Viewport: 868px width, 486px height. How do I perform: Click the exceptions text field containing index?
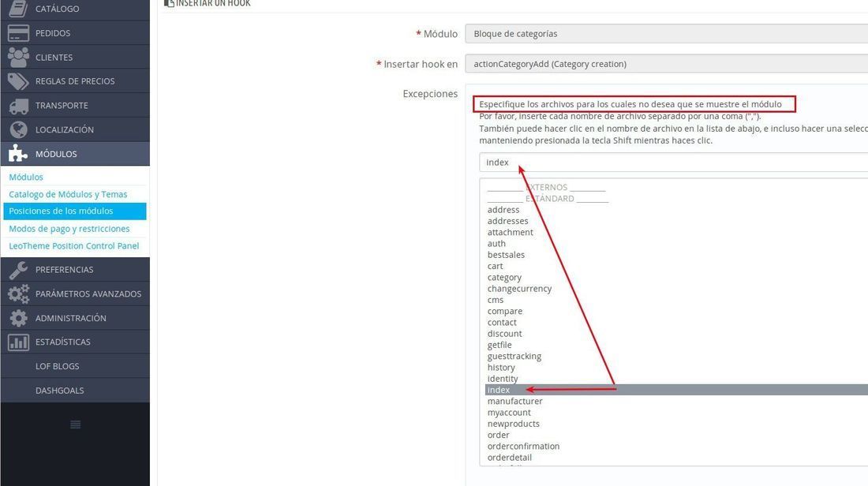pos(674,163)
